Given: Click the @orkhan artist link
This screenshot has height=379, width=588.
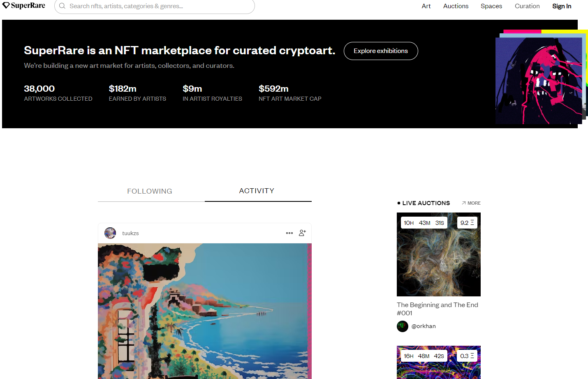Looking at the screenshot, I should point(424,326).
